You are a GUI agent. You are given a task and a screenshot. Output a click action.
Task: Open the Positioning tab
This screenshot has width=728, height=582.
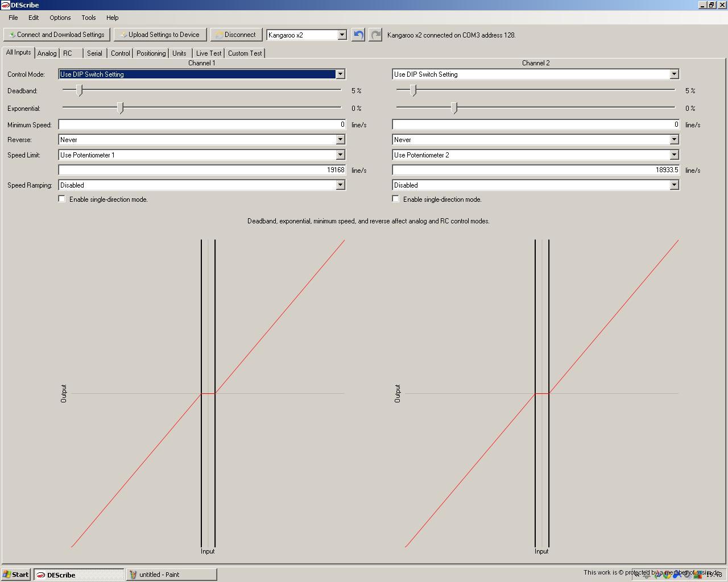point(151,53)
